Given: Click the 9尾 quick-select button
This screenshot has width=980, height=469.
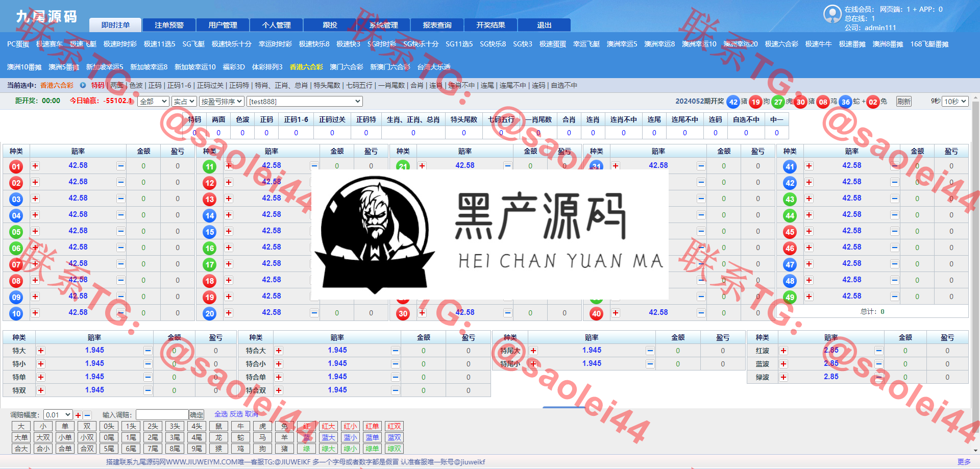Looking at the screenshot, I should click(x=197, y=449).
